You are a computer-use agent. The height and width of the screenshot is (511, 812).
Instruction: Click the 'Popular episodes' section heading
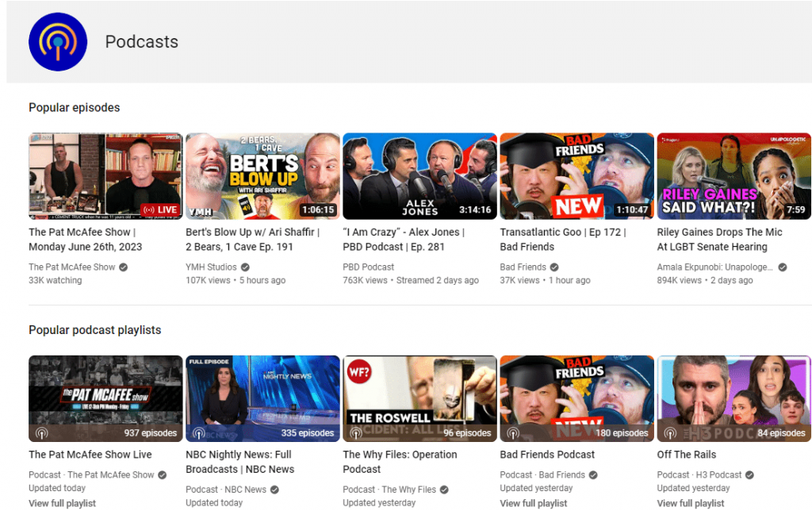[74, 108]
